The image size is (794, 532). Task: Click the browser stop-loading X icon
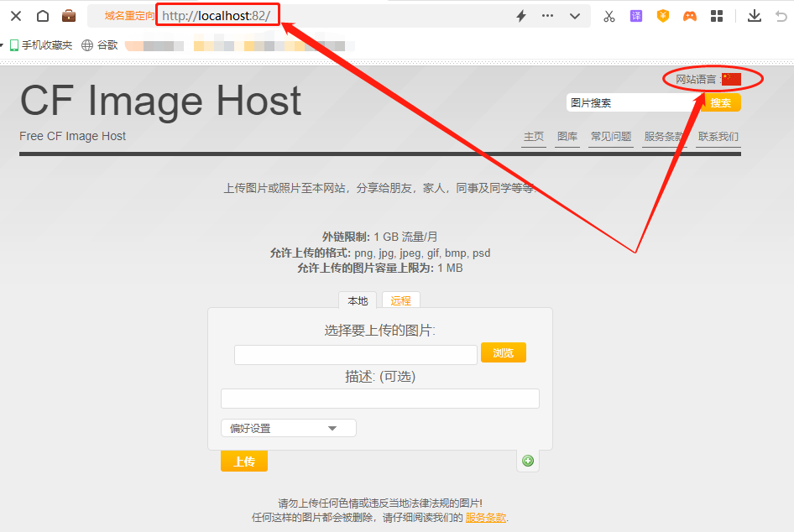tap(16, 16)
